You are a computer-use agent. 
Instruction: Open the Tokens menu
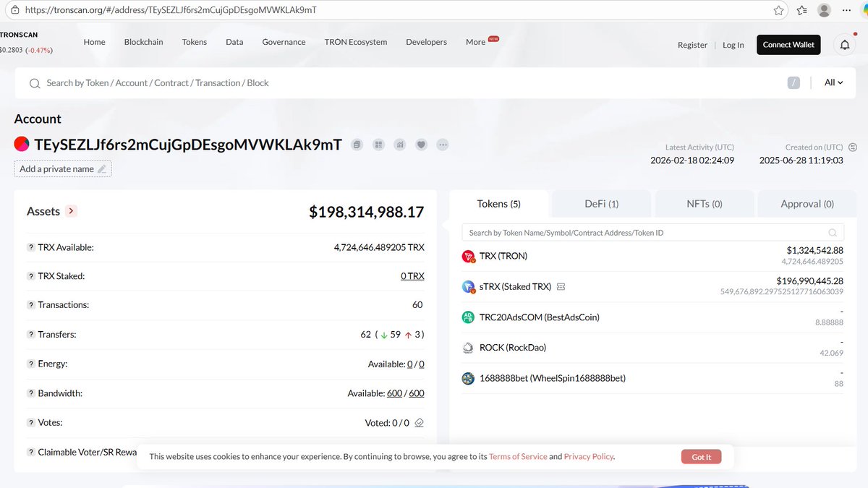[x=195, y=42]
